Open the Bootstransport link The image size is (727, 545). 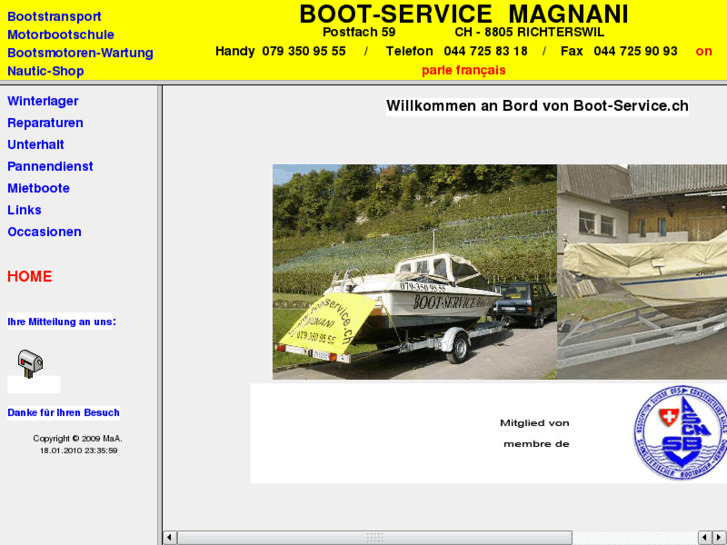54,16
